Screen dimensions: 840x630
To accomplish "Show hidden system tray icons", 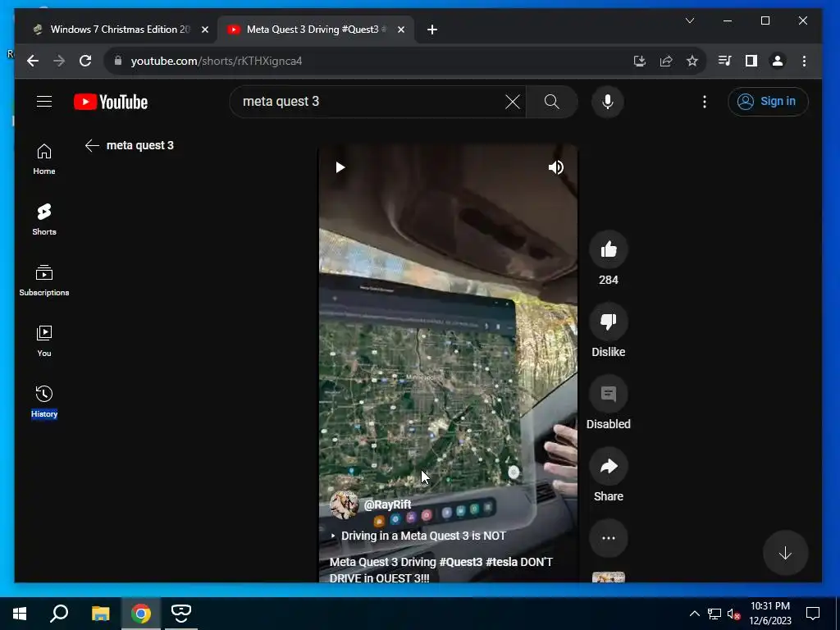I will (x=694, y=614).
